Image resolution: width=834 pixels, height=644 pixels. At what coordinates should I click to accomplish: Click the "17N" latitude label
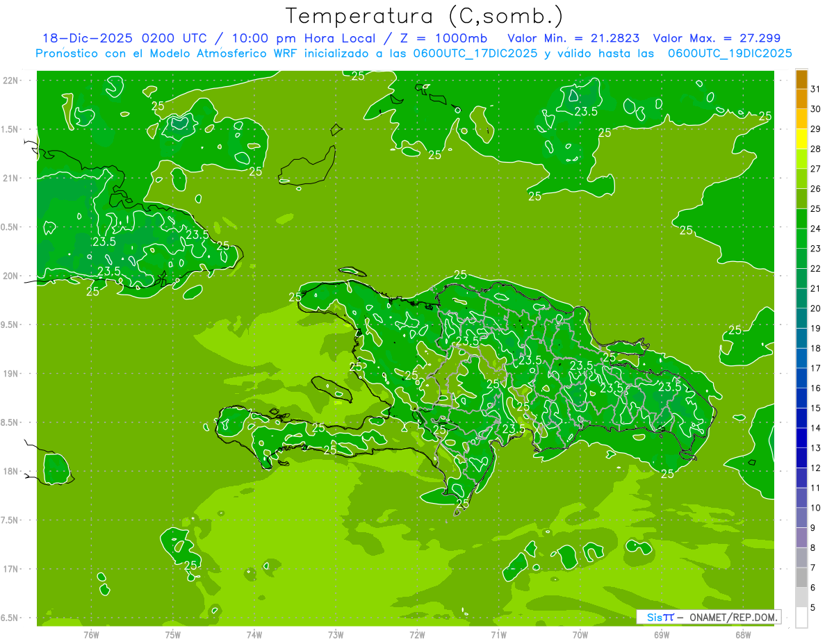point(12,569)
